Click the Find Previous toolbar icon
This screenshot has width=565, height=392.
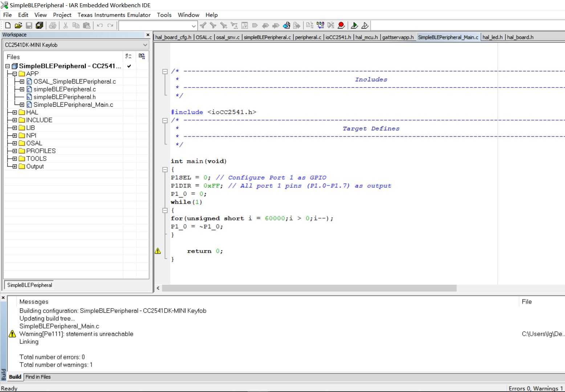click(203, 25)
